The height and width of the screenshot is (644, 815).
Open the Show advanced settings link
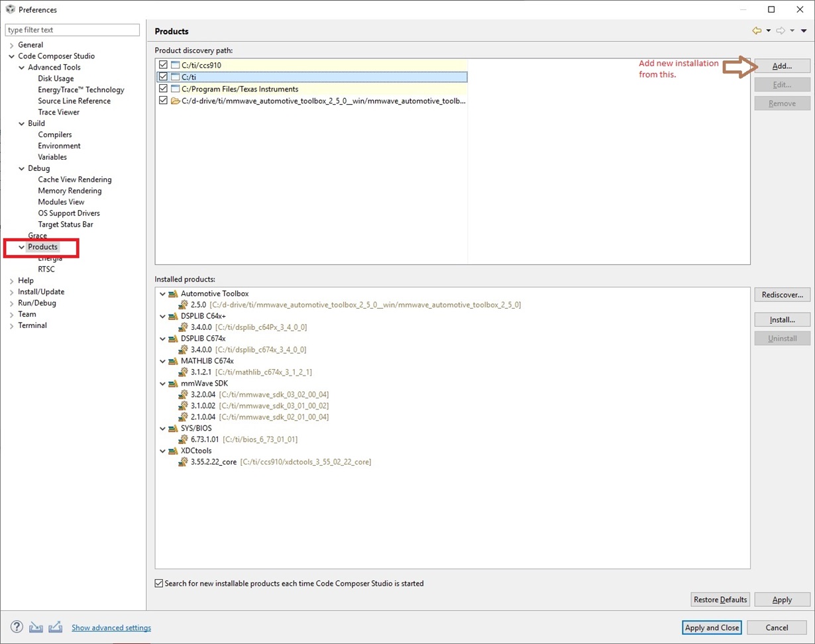pyautogui.click(x=111, y=627)
